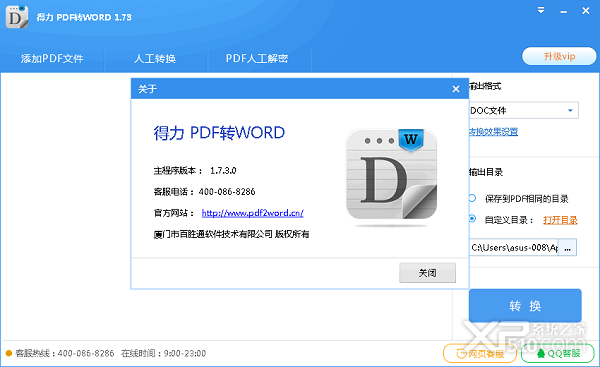Viewport: 600px width, 367px height.
Task: Click the 厦门市百胜通软件技术有限公司 版权所有 text
Action: pos(231,234)
